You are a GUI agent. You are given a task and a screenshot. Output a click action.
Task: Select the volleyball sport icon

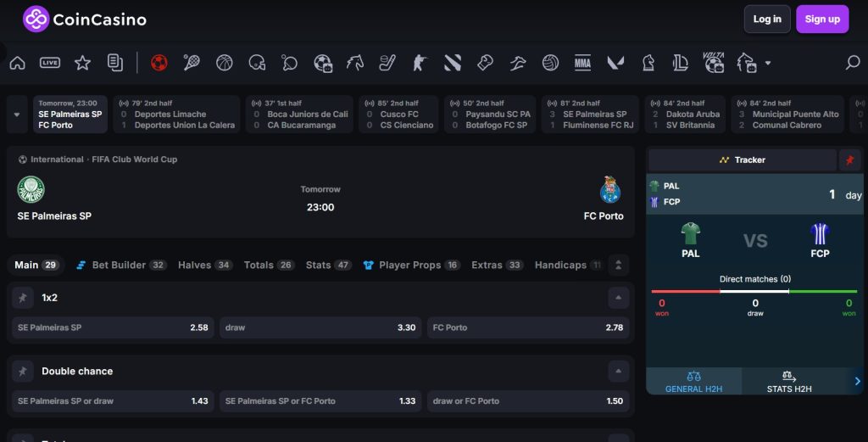(x=550, y=63)
